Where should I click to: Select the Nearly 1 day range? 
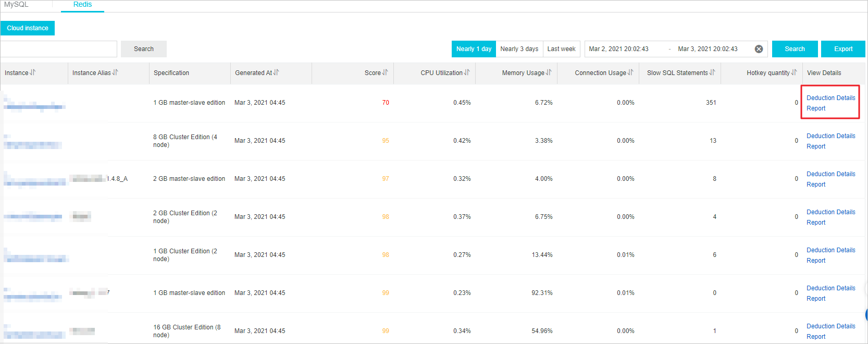click(x=474, y=49)
